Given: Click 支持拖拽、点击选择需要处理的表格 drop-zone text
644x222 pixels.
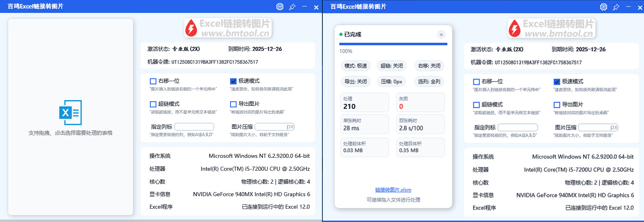Looking at the screenshot, I should pyautogui.click(x=71, y=133).
